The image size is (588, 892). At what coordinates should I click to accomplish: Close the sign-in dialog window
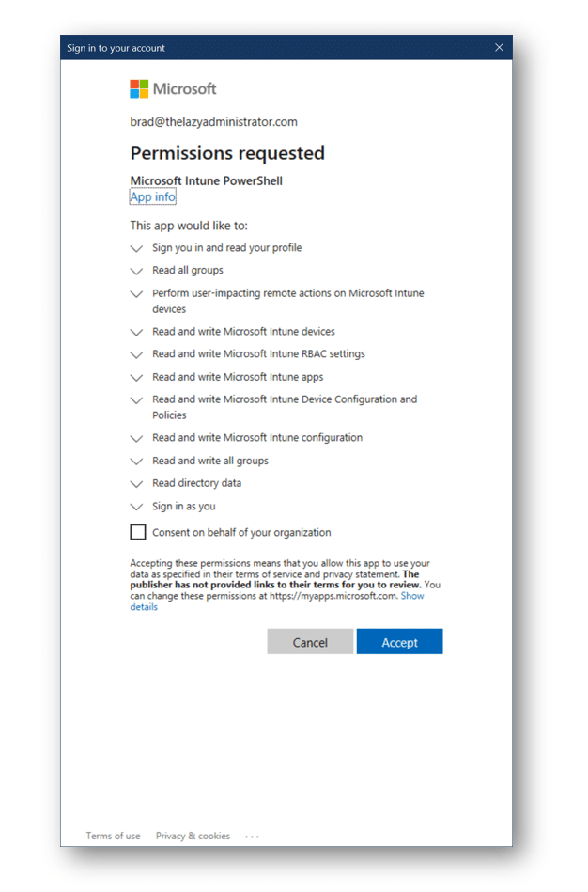499,48
